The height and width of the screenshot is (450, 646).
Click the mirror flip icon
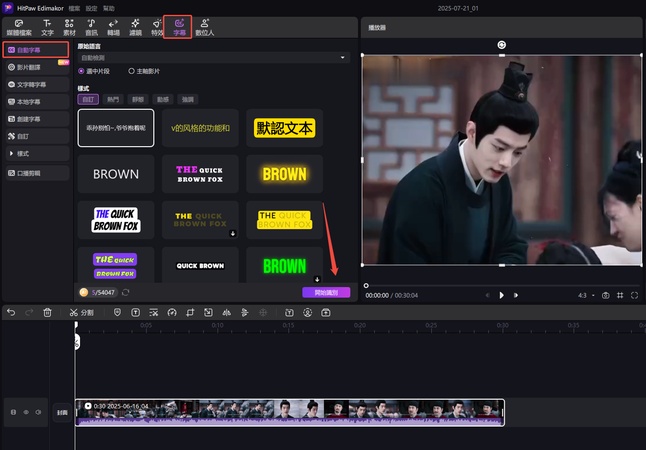click(x=227, y=312)
